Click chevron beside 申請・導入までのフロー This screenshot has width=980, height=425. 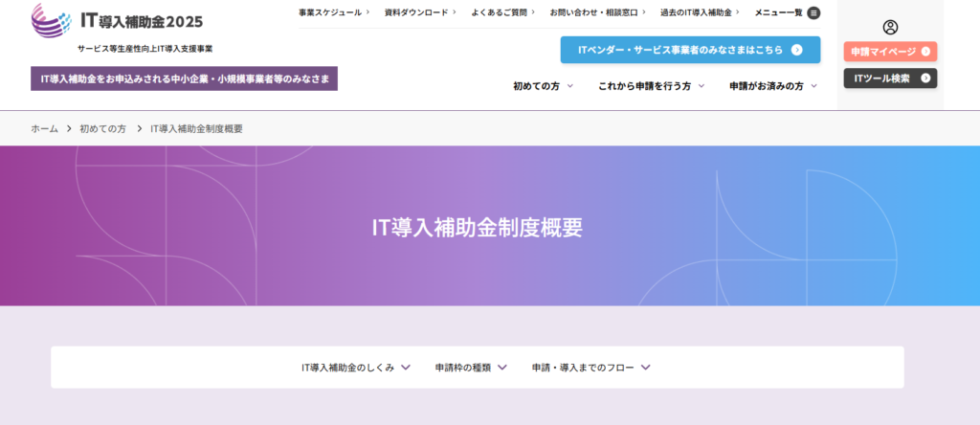click(x=646, y=368)
